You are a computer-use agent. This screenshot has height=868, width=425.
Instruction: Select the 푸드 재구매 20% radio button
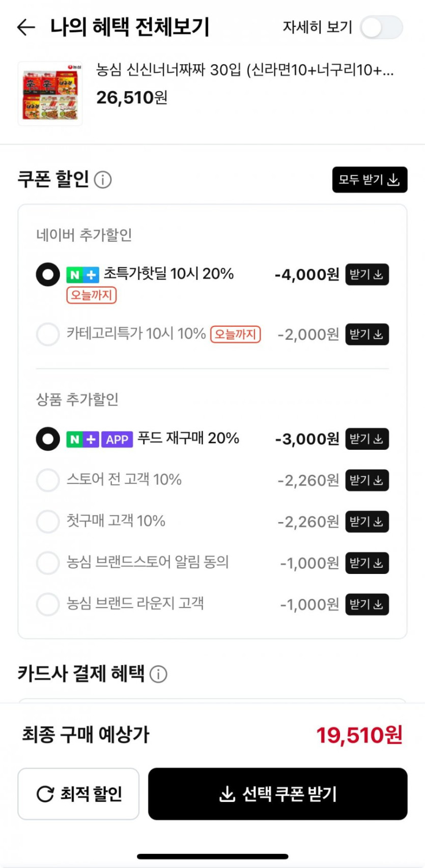(48, 439)
